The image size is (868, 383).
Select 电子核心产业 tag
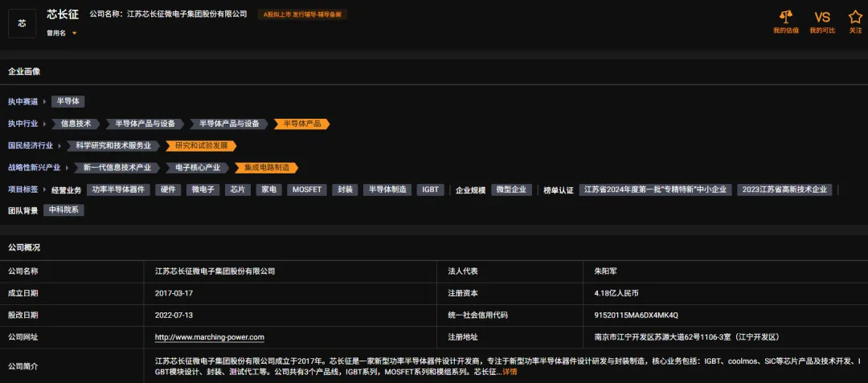[x=198, y=168]
